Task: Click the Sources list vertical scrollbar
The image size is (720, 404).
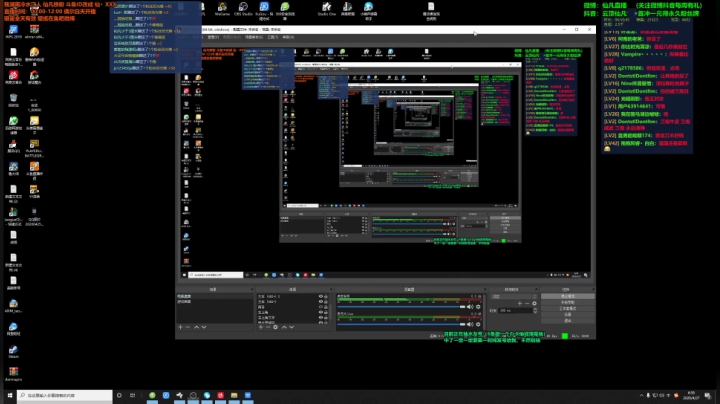Action: tap(331, 312)
